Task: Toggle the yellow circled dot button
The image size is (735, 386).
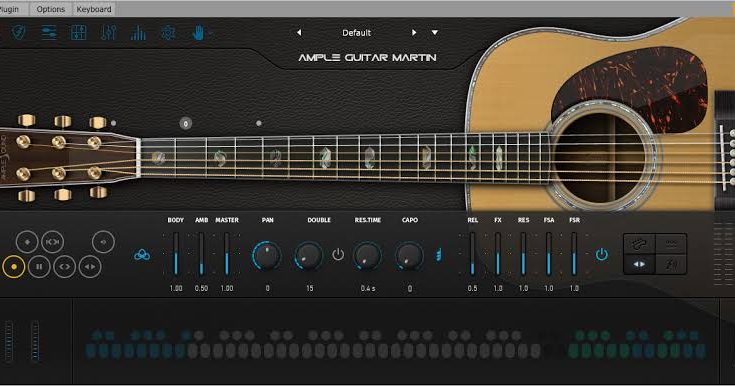Action: point(14,266)
